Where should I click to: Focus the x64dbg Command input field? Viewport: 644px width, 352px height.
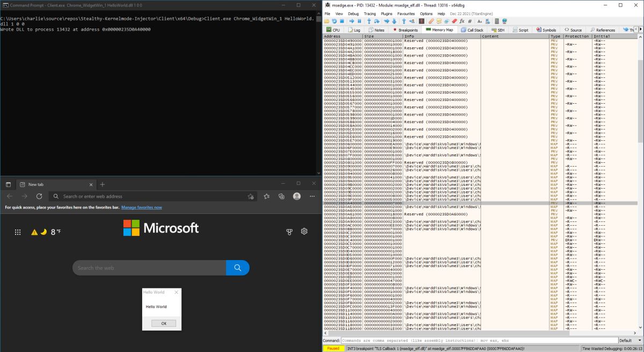(479, 341)
